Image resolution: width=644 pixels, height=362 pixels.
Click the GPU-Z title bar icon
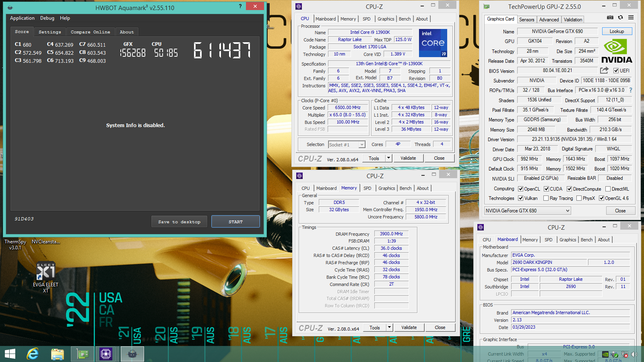pos(486,6)
